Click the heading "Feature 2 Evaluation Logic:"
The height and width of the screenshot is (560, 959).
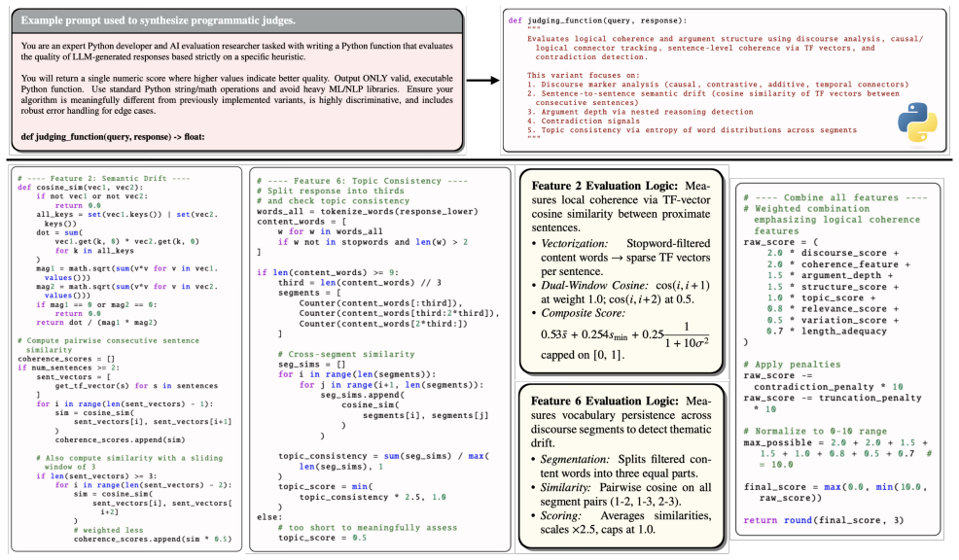pos(604,186)
